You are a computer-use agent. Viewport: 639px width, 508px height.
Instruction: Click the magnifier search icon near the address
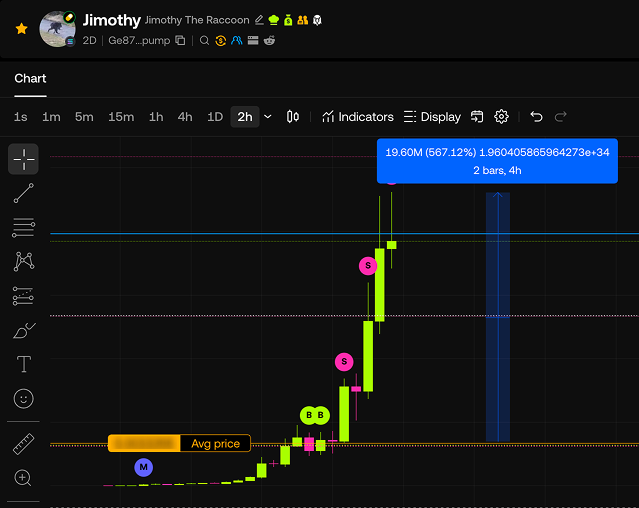(204, 40)
